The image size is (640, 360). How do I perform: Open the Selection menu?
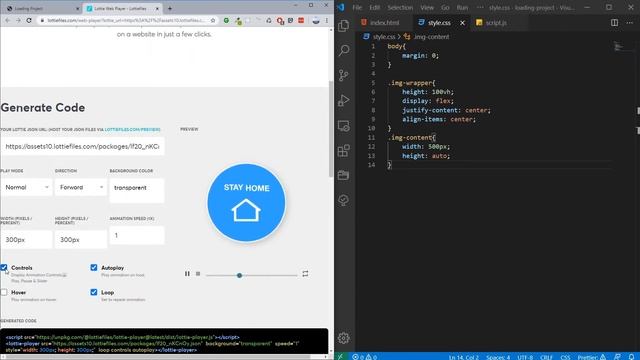pyautogui.click(x=400, y=7)
